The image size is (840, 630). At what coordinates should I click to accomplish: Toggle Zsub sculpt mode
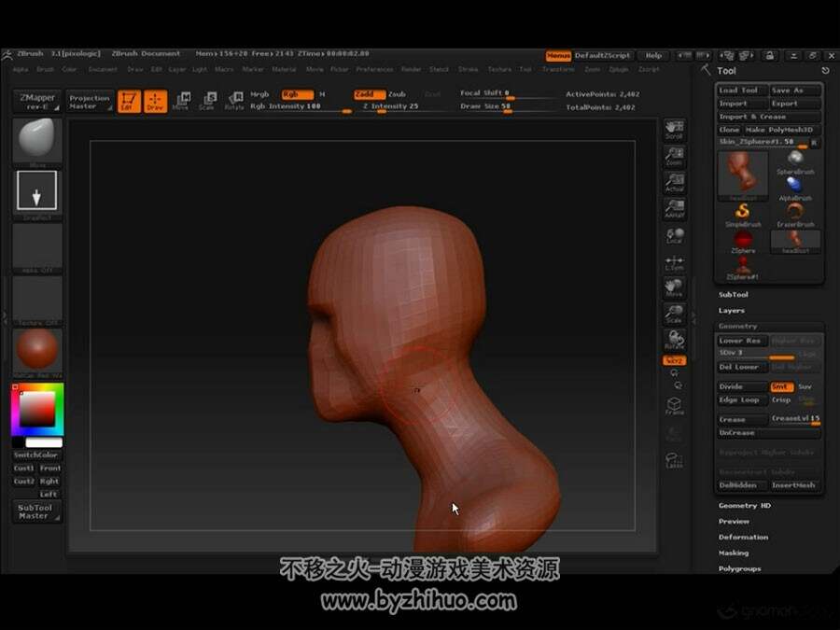click(x=397, y=94)
